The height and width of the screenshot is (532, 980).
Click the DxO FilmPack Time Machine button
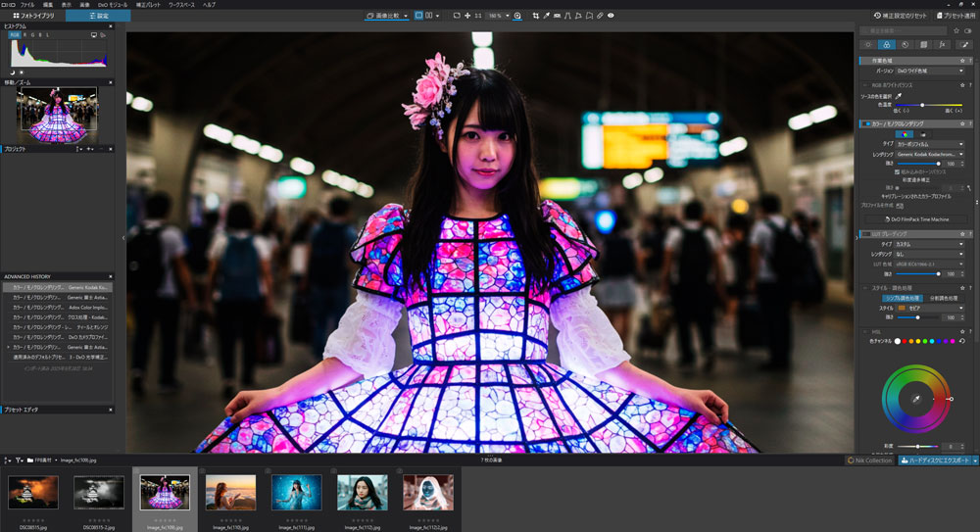(915, 219)
